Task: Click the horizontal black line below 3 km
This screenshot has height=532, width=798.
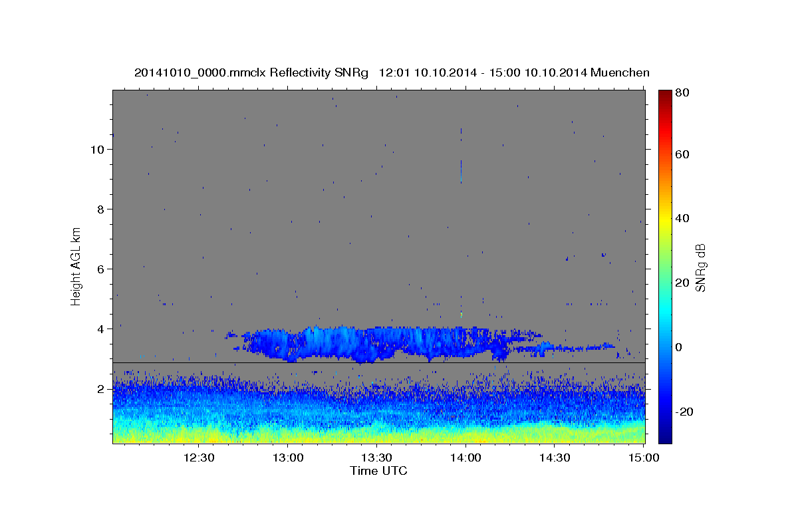Action: point(378,362)
